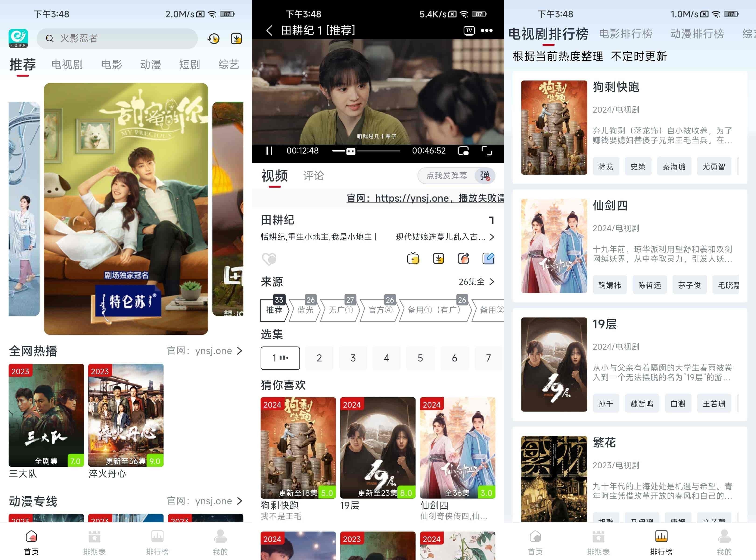Switch to picture-in-picture mode
Image resolution: width=756 pixels, height=560 pixels.
click(463, 151)
